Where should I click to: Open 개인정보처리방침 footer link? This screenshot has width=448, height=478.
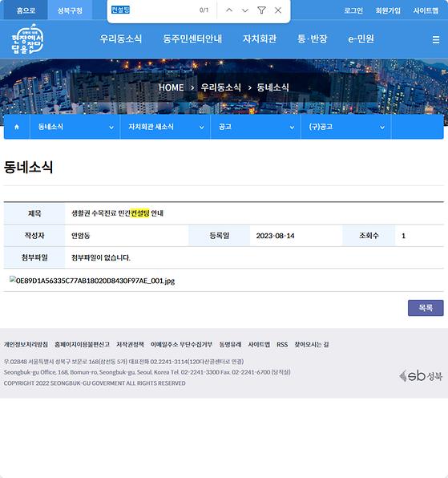(26, 345)
